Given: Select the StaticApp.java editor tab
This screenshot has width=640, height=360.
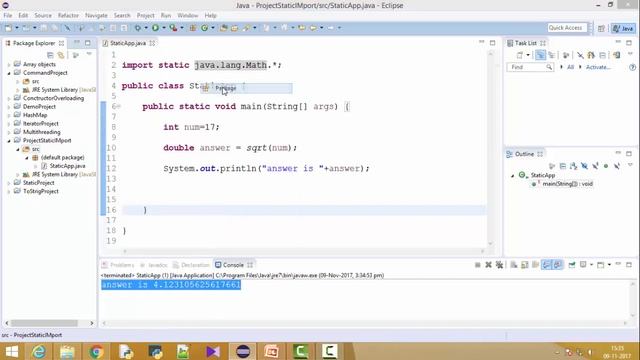Looking at the screenshot, I should pyautogui.click(x=128, y=43).
